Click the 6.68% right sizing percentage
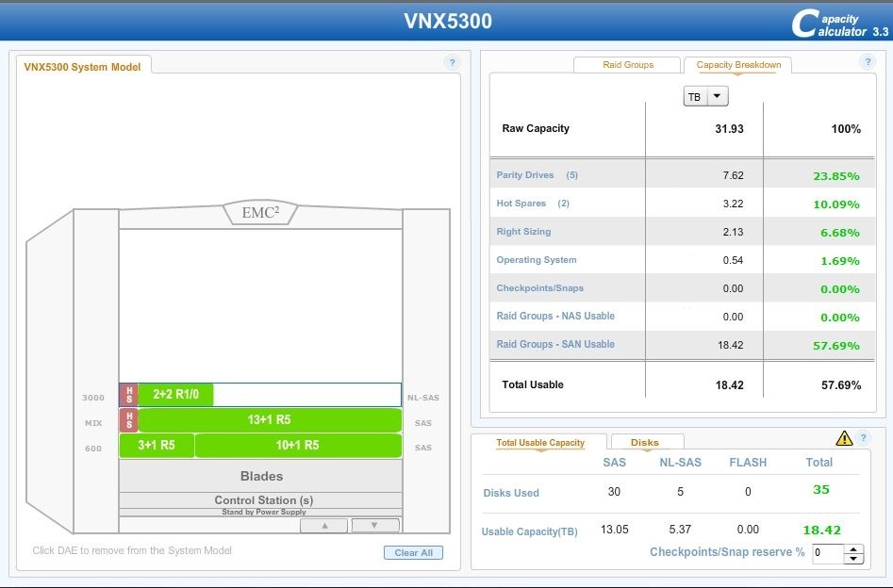 (x=840, y=232)
